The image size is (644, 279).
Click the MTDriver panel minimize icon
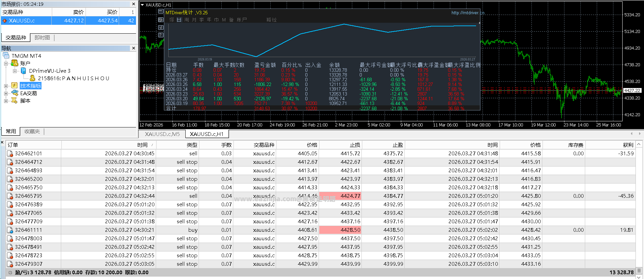(x=161, y=12)
